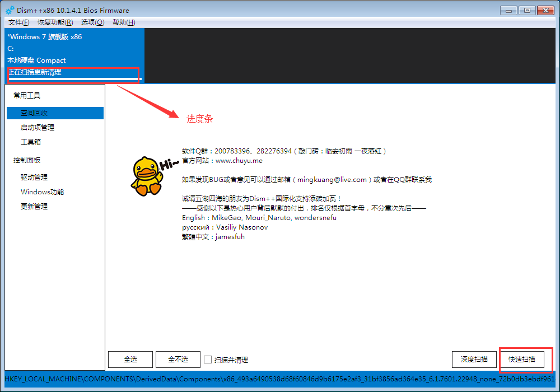Open the 文件(F) menu
Screen dimensions: 560x392
pyautogui.click(x=19, y=22)
